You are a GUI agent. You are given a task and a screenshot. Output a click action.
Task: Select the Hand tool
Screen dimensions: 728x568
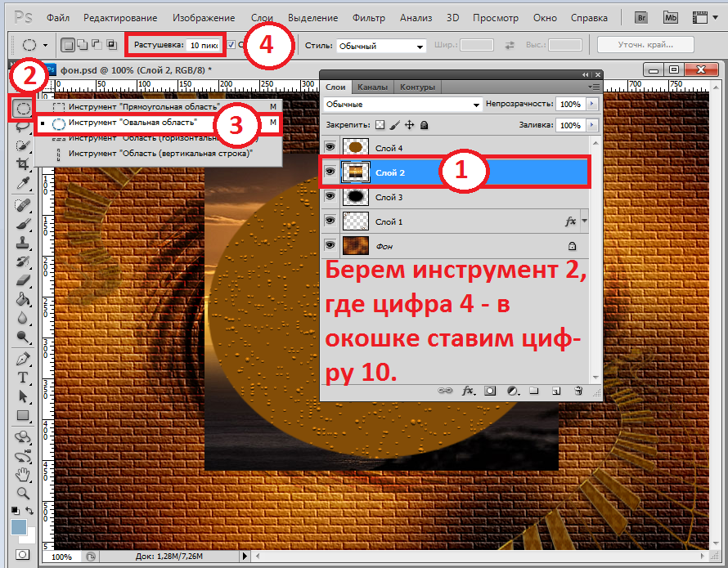[23, 474]
